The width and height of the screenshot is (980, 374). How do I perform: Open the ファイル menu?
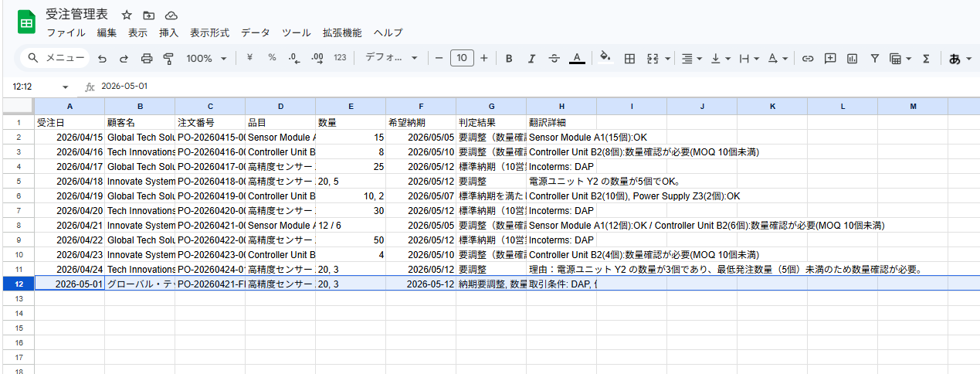pos(66,32)
